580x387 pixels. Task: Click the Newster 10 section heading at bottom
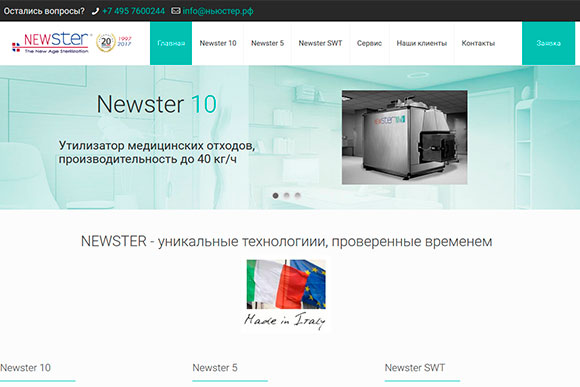26,368
